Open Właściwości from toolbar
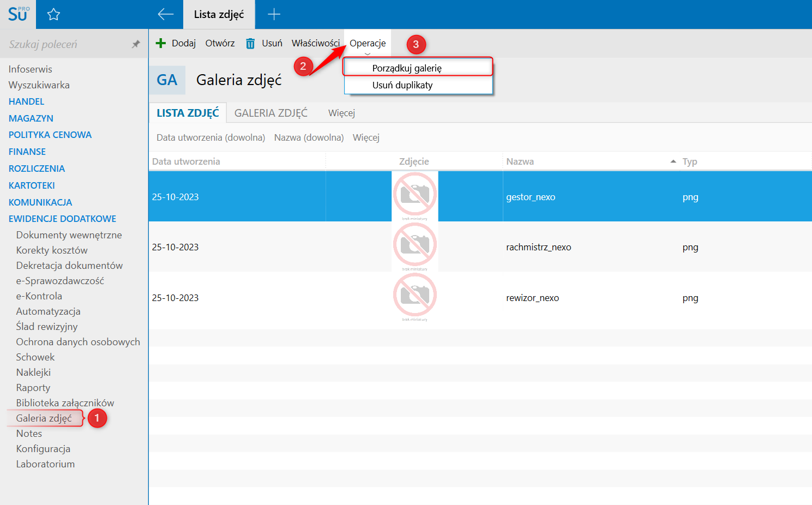This screenshot has height=505, width=812. [316, 43]
